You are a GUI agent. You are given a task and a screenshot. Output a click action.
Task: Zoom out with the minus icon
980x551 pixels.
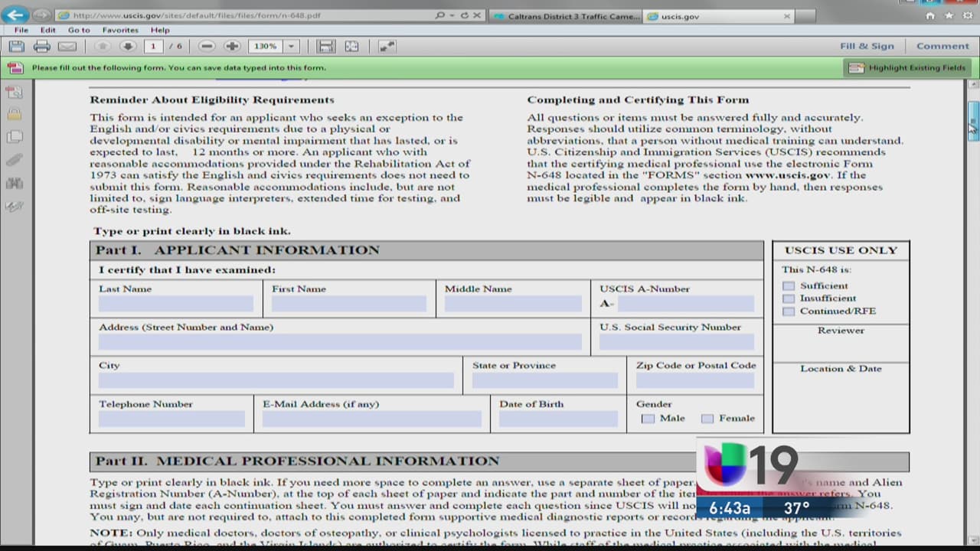207,47
